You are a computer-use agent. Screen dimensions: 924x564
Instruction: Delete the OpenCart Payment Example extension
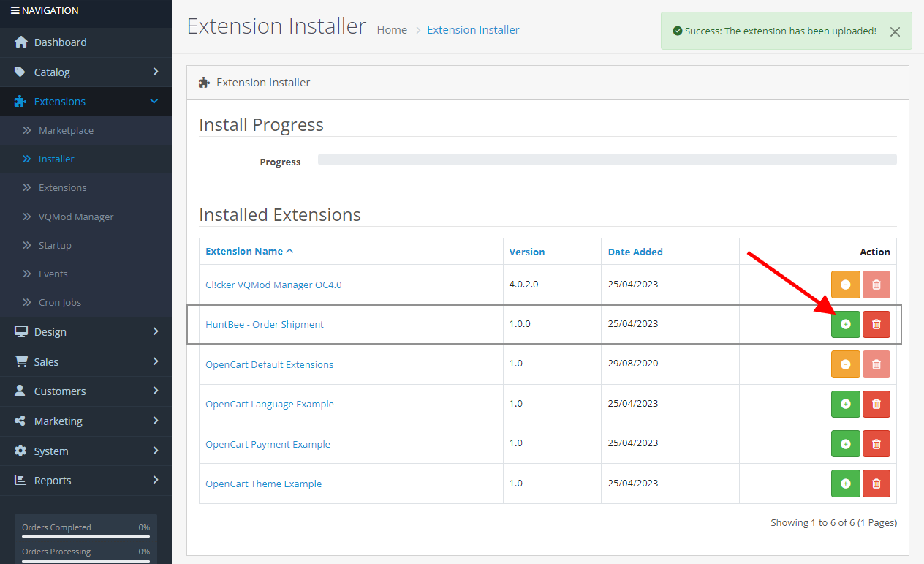click(876, 444)
